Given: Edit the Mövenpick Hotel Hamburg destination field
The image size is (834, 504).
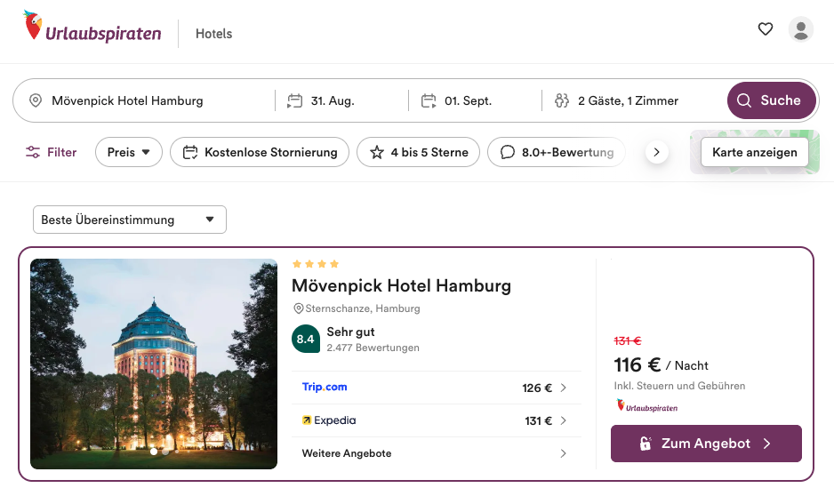Looking at the screenshot, I should pos(144,100).
